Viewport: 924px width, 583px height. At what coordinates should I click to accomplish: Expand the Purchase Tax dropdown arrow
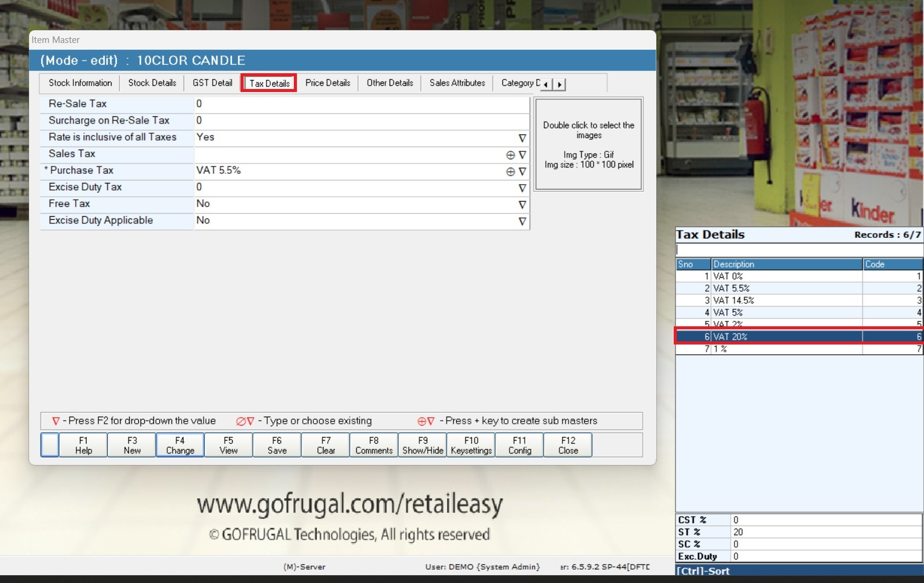click(x=522, y=171)
